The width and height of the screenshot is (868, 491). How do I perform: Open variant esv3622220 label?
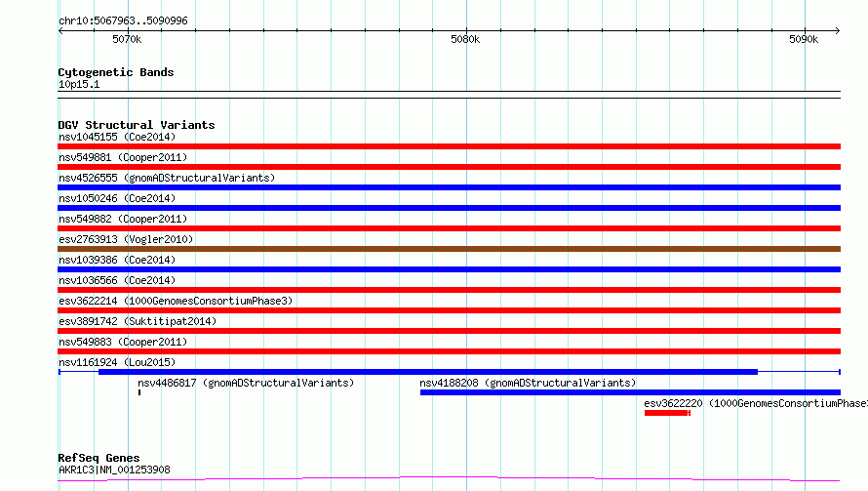(x=756, y=403)
